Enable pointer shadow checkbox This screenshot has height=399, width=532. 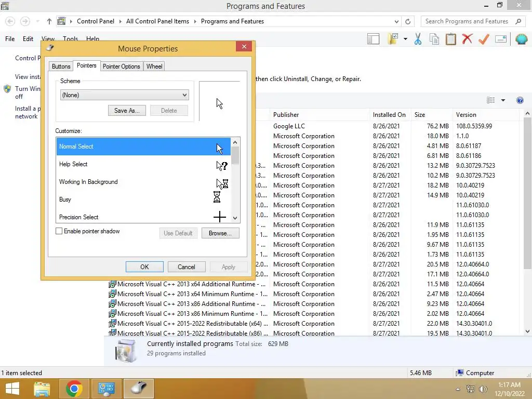tap(59, 231)
